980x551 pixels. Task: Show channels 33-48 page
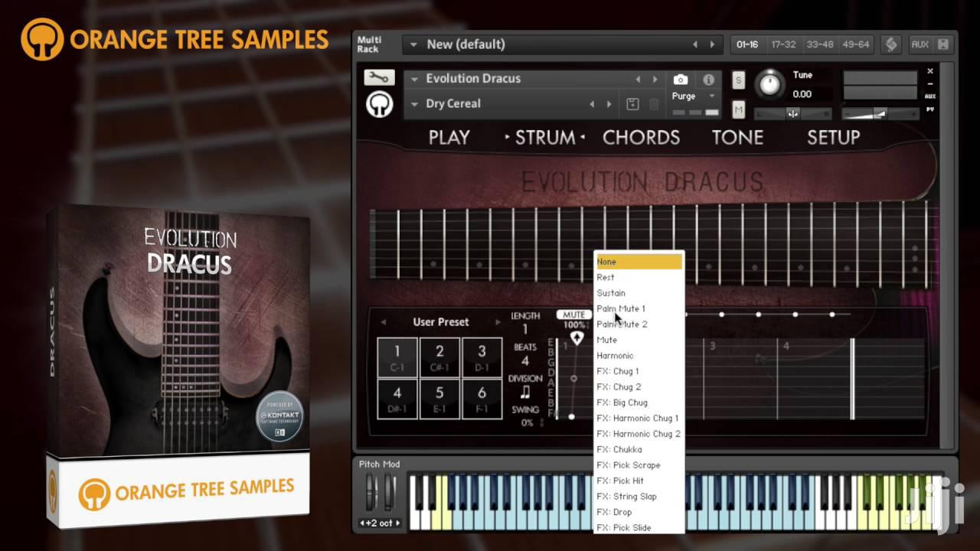[819, 44]
